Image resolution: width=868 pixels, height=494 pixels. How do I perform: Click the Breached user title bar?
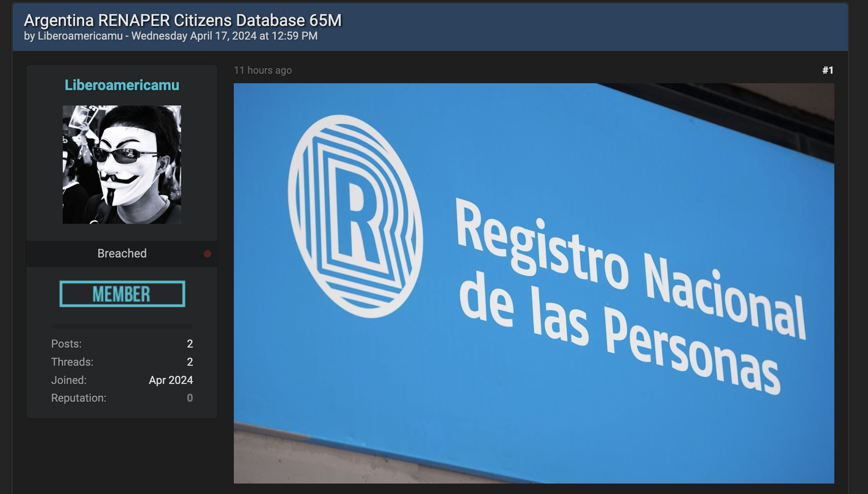(x=122, y=253)
